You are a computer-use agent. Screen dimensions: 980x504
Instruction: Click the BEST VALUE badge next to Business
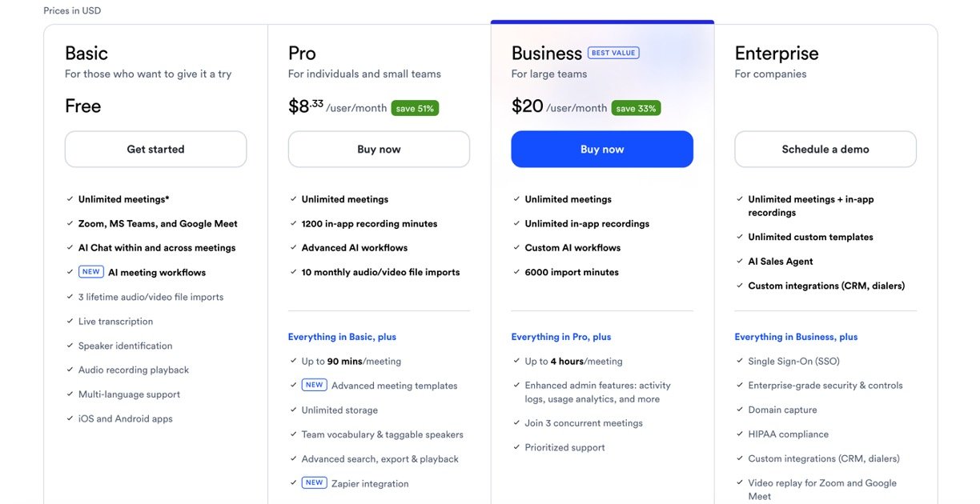(x=613, y=53)
